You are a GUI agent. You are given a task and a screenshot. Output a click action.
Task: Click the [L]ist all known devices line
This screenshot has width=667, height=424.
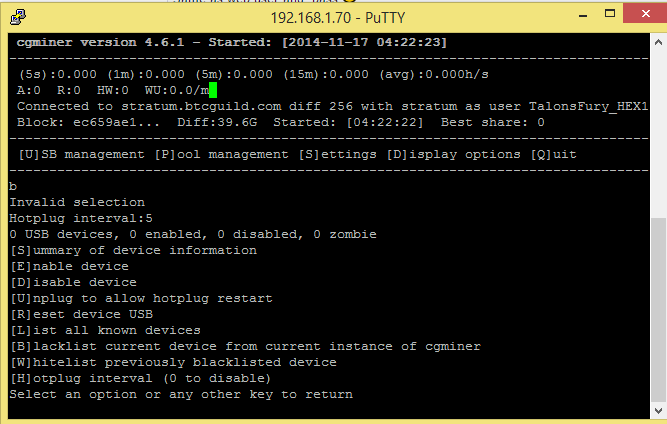pyautogui.click(x=105, y=330)
